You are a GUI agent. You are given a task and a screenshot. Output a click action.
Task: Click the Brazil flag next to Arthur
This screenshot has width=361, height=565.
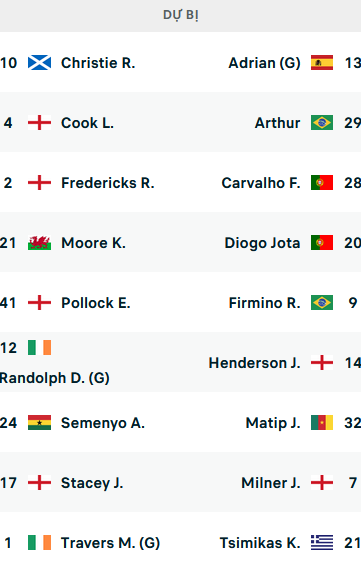[322, 123]
